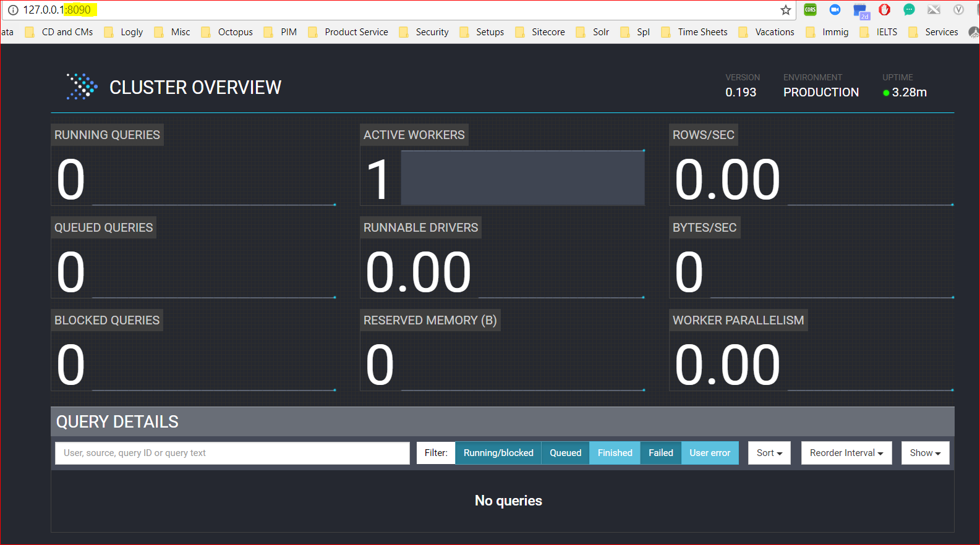The width and height of the screenshot is (980, 545).
Task: Click the red stop-hand ad blocker icon
Action: pos(884,10)
